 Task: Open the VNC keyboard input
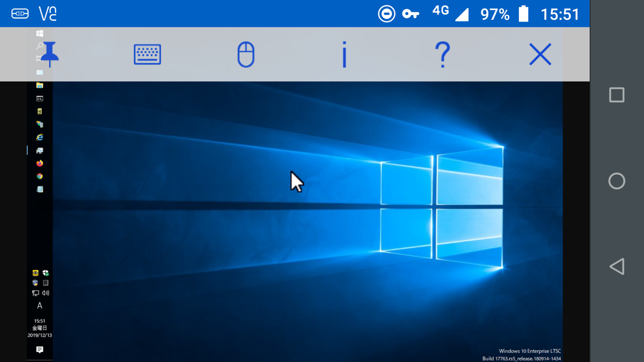click(148, 54)
